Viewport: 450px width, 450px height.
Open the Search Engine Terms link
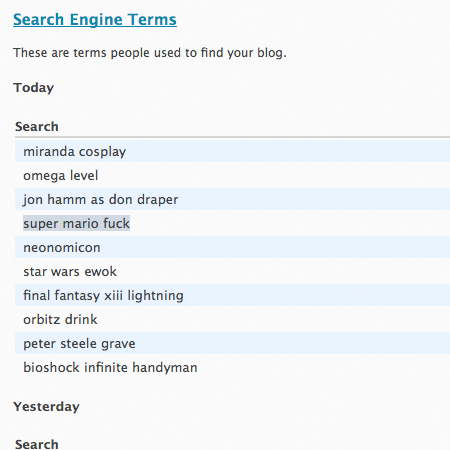click(95, 19)
